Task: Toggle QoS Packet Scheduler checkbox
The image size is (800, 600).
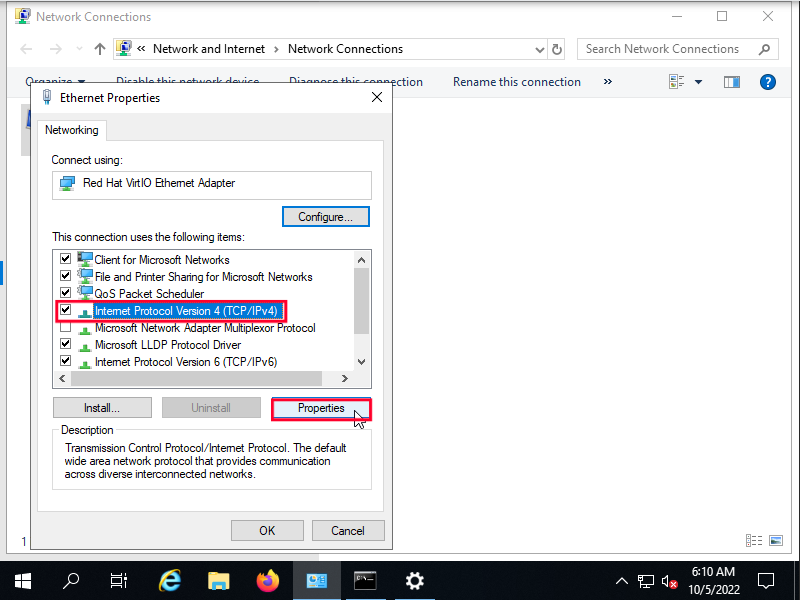Action: click(x=65, y=292)
